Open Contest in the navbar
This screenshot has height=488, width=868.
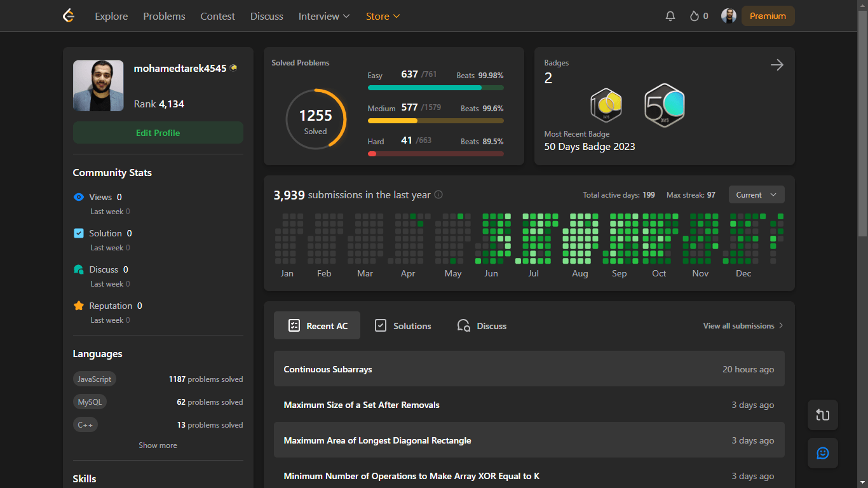click(x=217, y=16)
